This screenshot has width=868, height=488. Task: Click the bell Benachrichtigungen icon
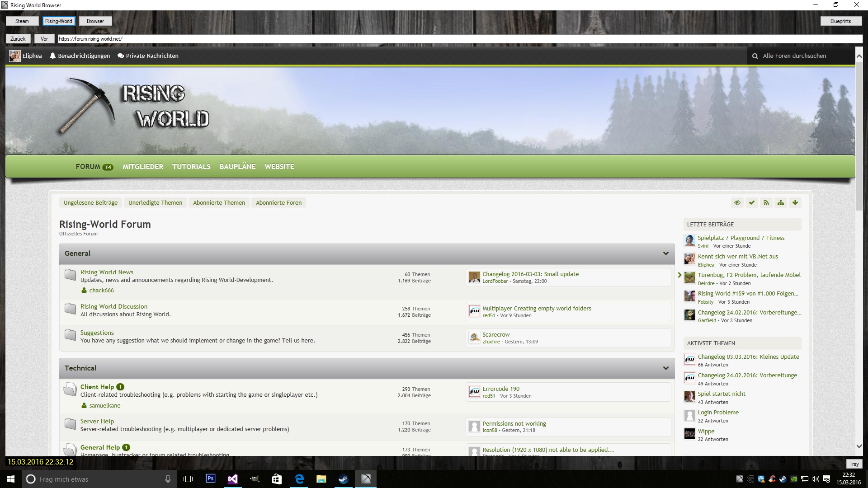coord(53,56)
